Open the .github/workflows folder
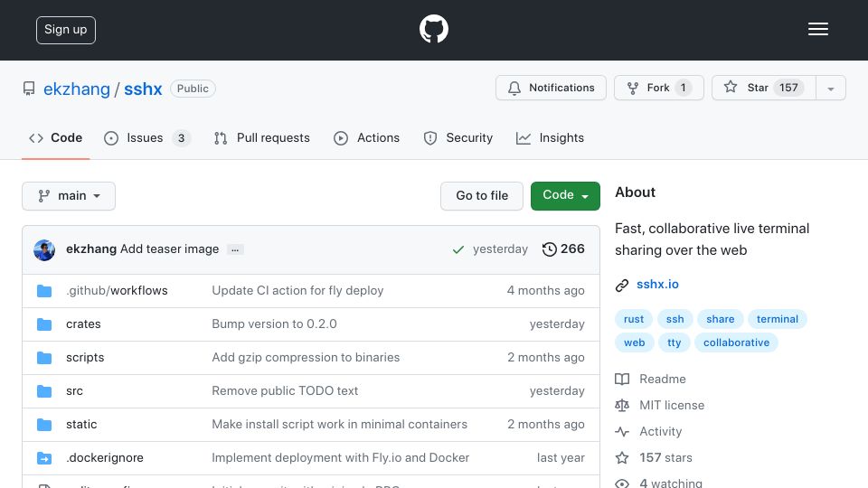 pos(117,290)
